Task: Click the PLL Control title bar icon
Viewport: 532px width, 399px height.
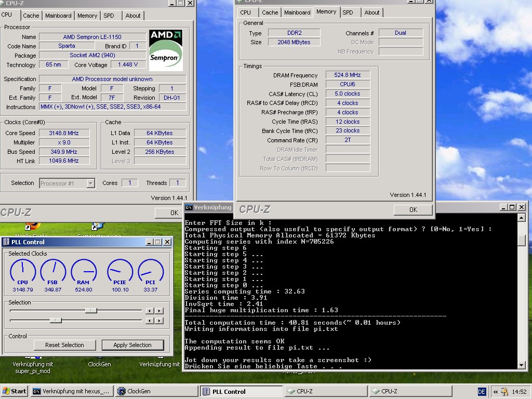Action: [6, 242]
